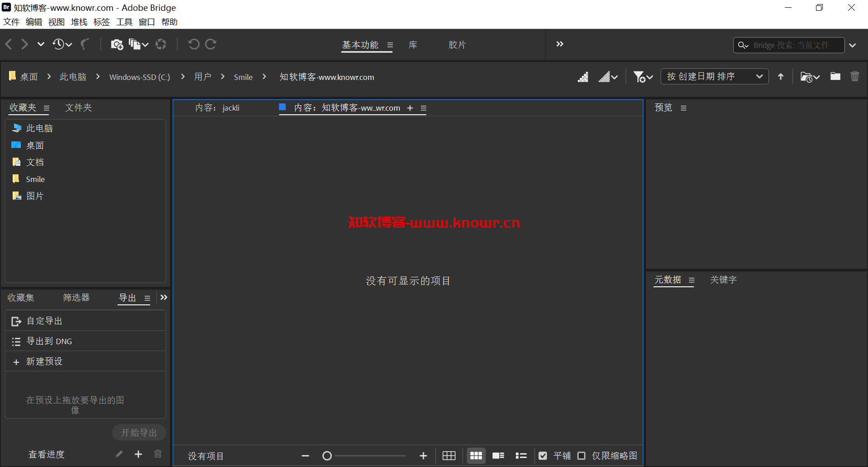Screen dimensions: 868x467
Task: Open 元数据 panel menu
Action: coord(692,280)
